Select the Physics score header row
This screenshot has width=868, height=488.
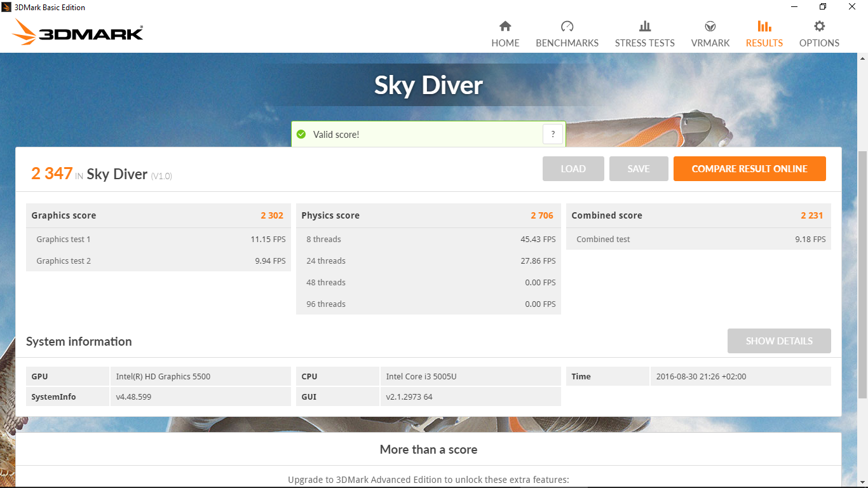point(428,215)
